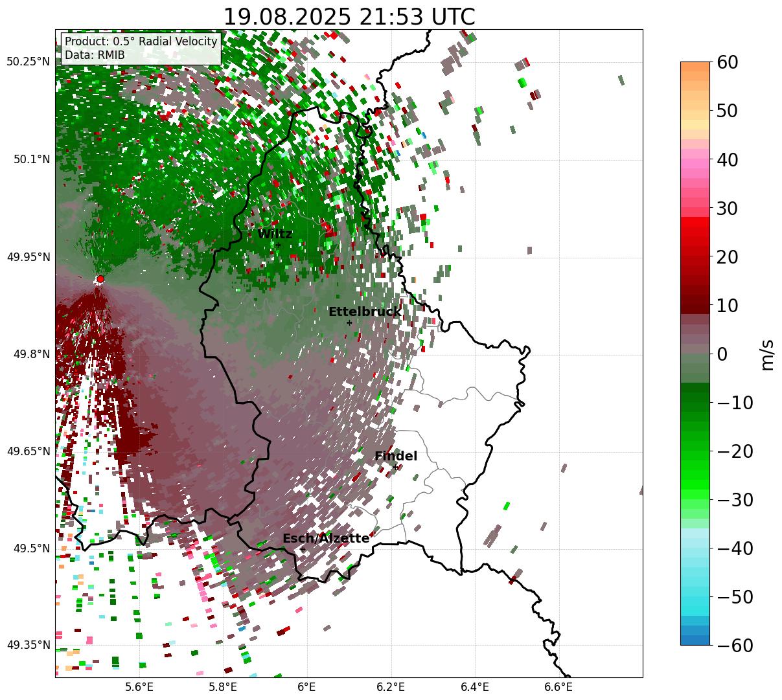Click the −20 value on the colorbar
This screenshot has height=700, width=782.
point(735,451)
